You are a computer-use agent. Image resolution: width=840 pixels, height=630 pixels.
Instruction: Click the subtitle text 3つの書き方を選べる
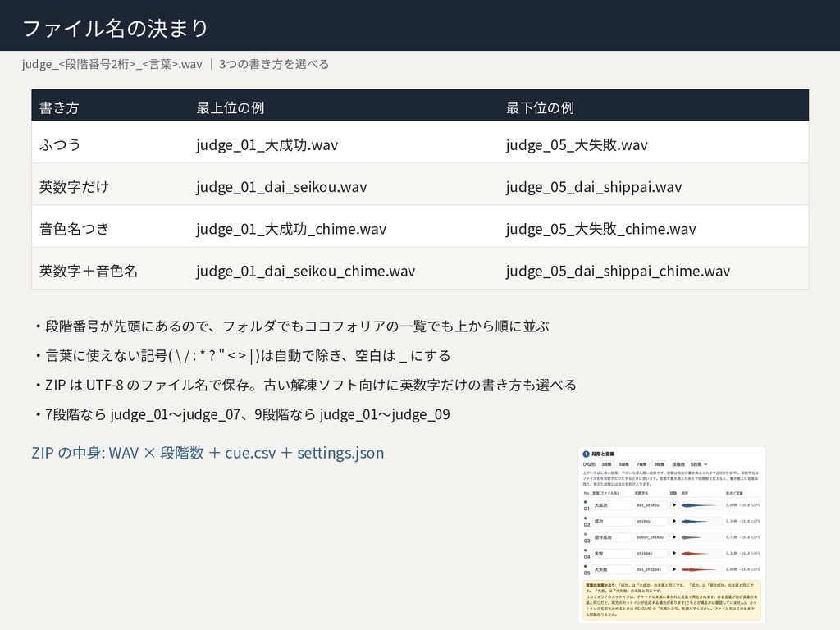coord(274,64)
